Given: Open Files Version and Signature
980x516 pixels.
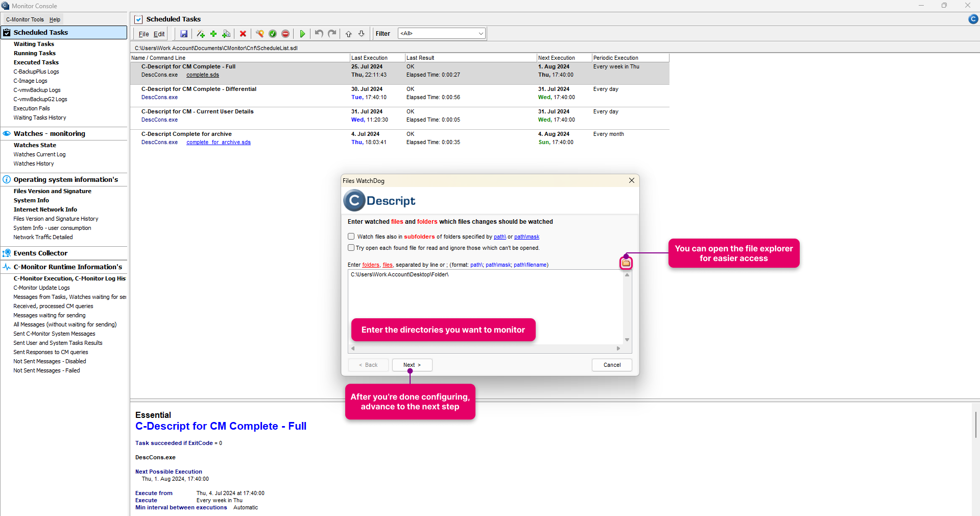Looking at the screenshot, I should [x=53, y=191].
